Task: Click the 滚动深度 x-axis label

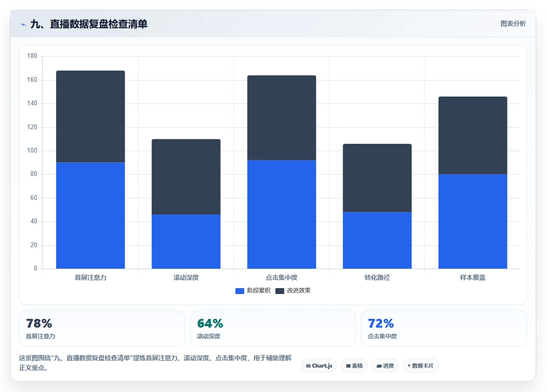Action: tap(186, 277)
